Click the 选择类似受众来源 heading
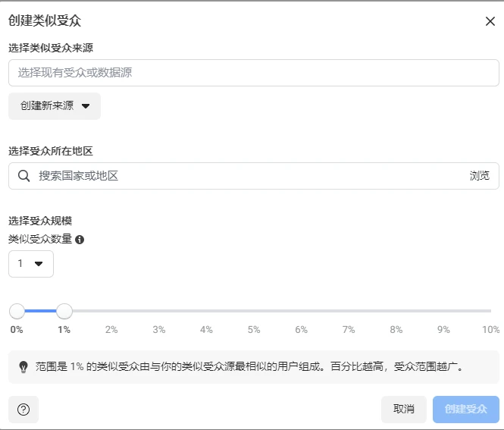Viewport: 504px width, 430px height. pos(51,49)
